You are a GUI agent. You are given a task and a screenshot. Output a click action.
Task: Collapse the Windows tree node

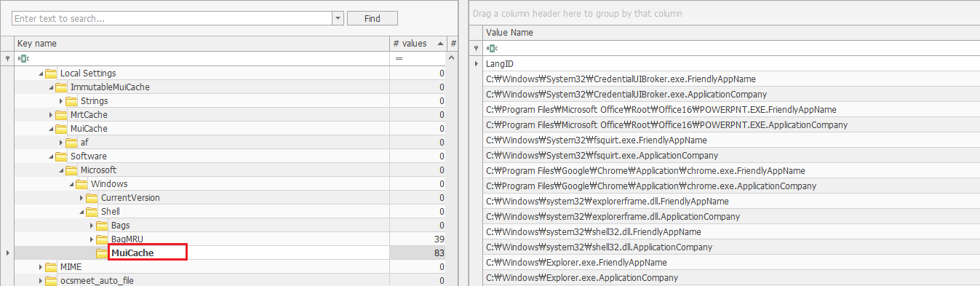pyautogui.click(x=71, y=184)
